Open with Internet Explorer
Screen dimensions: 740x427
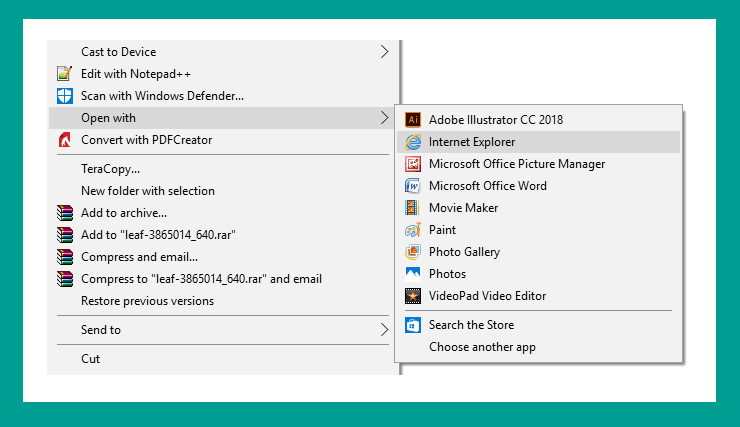coord(538,142)
